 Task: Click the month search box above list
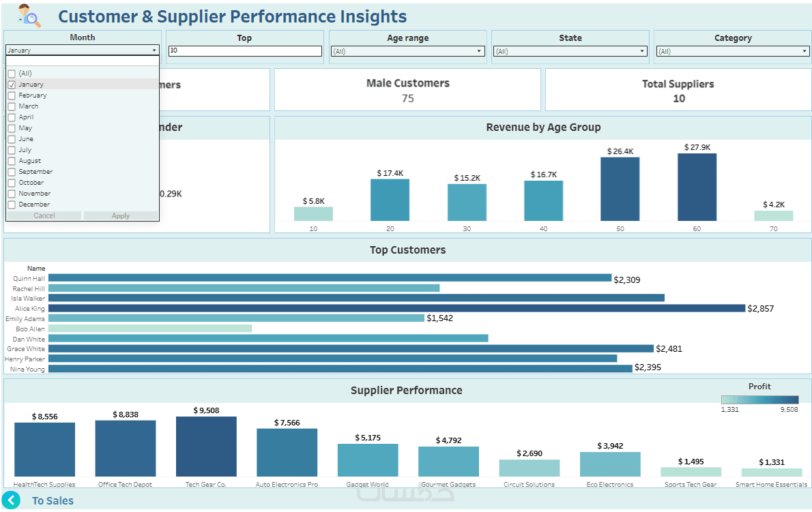pyautogui.click(x=82, y=61)
